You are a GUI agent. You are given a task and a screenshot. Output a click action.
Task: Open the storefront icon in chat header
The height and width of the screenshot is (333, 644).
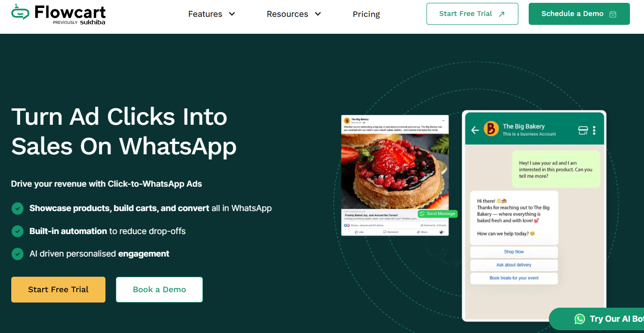point(583,130)
